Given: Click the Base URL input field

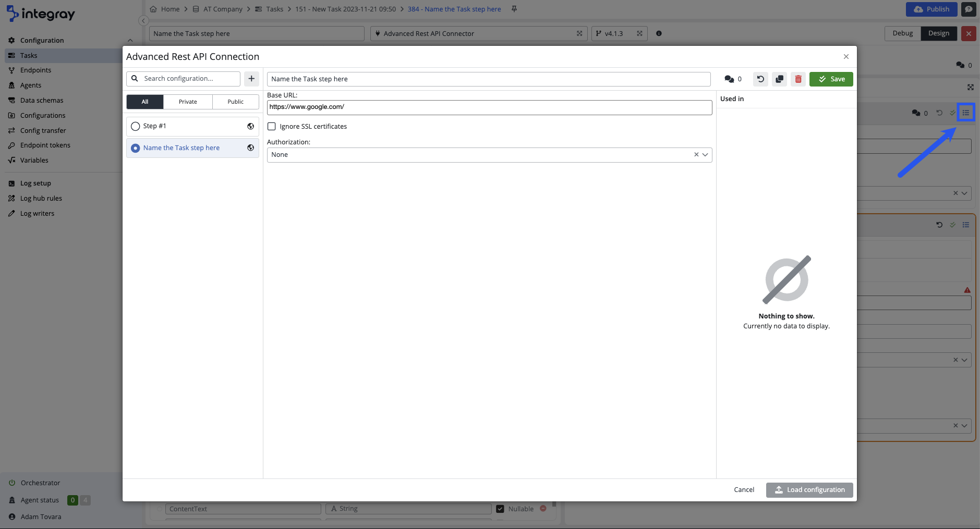Looking at the screenshot, I should pos(489,107).
